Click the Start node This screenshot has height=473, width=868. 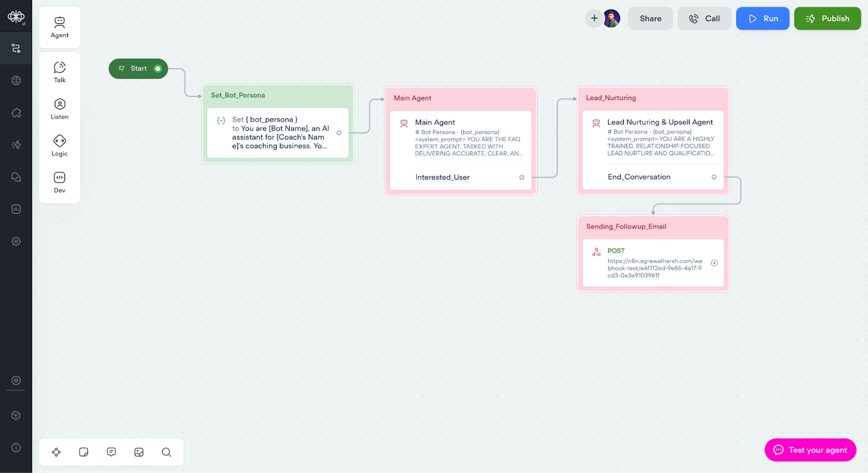pyautogui.click(x=138, y=68)
